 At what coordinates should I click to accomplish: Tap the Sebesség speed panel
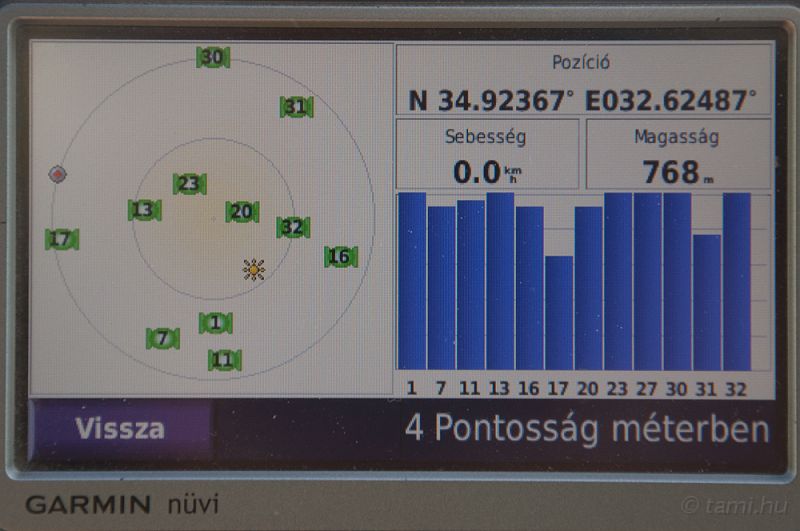point(487,155)
